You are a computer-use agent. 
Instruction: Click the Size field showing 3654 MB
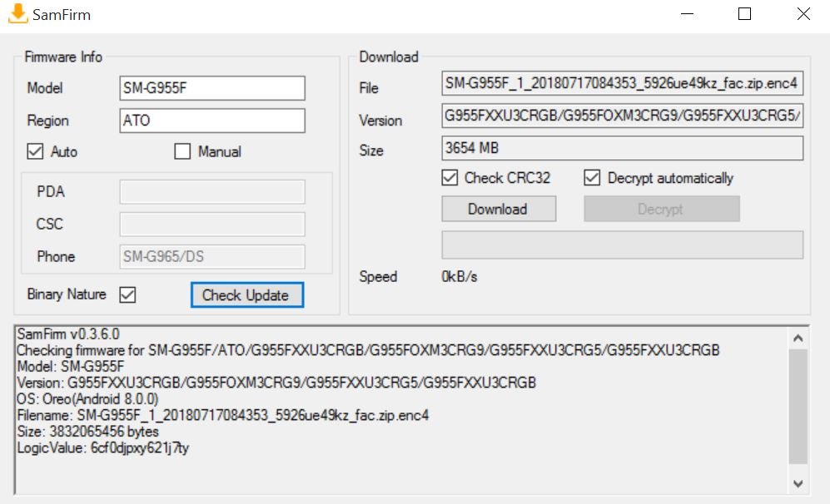(x=622, y=148)
